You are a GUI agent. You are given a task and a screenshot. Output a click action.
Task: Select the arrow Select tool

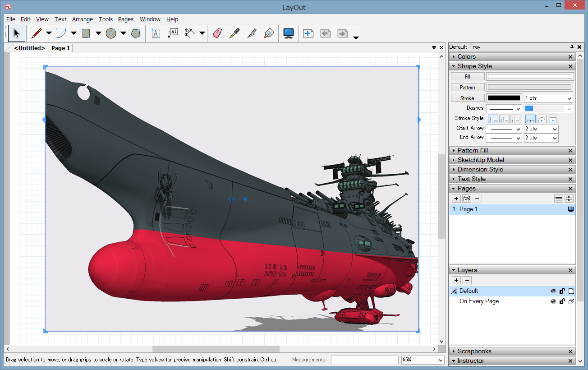[x=17, y=33]
